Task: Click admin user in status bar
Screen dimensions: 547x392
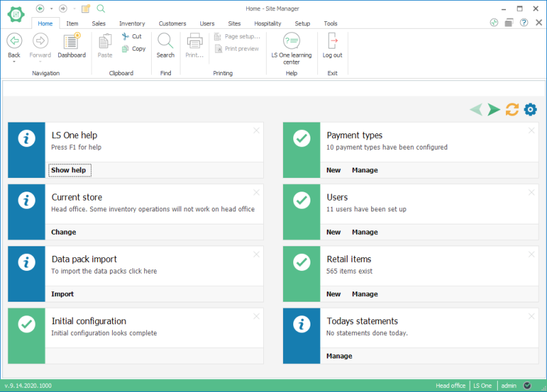Action: tap(509, 386)
